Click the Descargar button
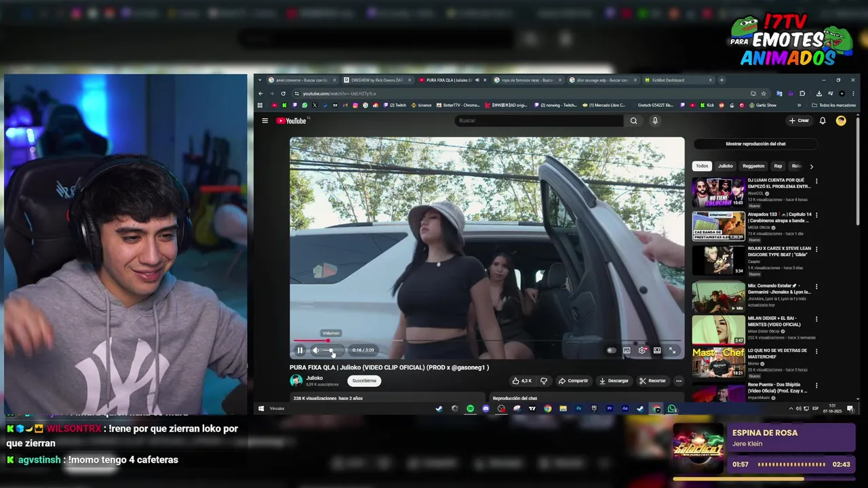 click(614, 381)
